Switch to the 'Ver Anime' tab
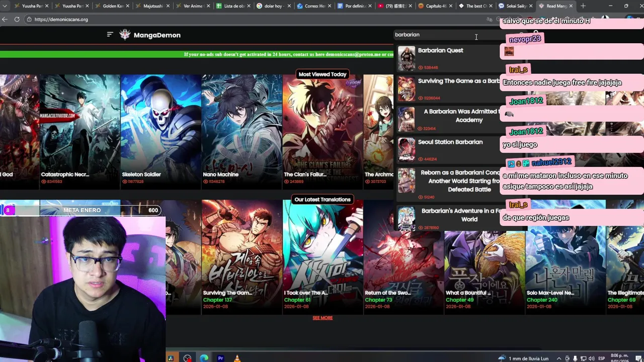 point(192,6)
